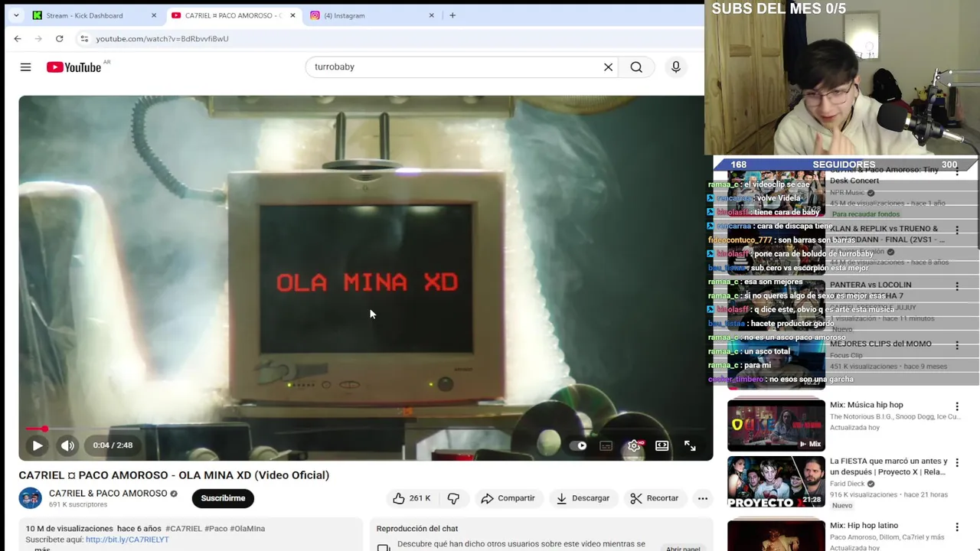Open the bit.ly/CA7RIELYT link
Image resolution: width=980 pixels, height=551 pixels.
point(127,540)
